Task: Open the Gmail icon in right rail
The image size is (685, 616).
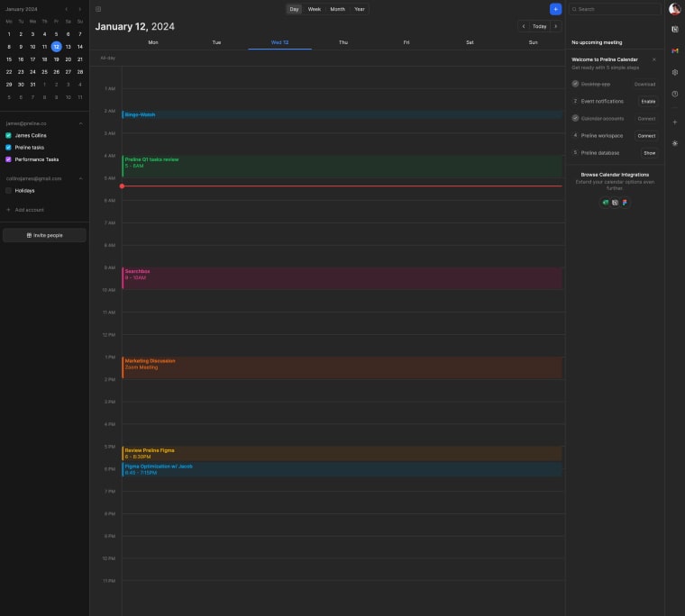Action: click(674, 51)
